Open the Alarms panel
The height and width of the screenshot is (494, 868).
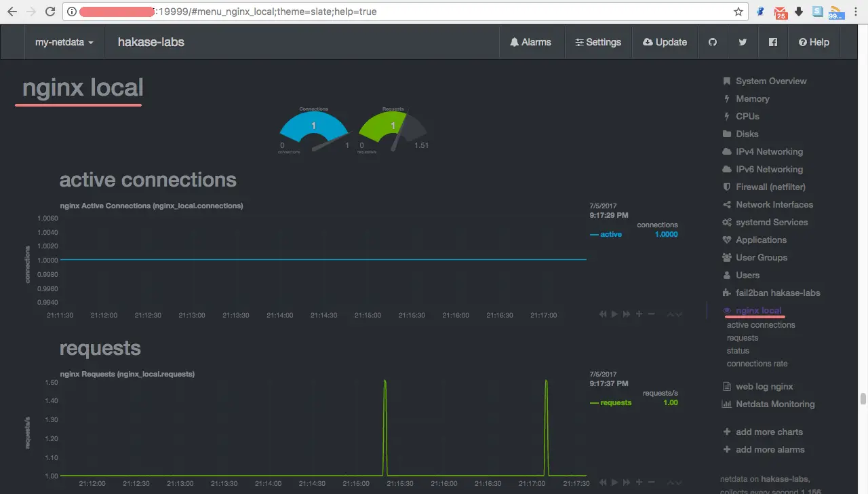pos(530,42)
